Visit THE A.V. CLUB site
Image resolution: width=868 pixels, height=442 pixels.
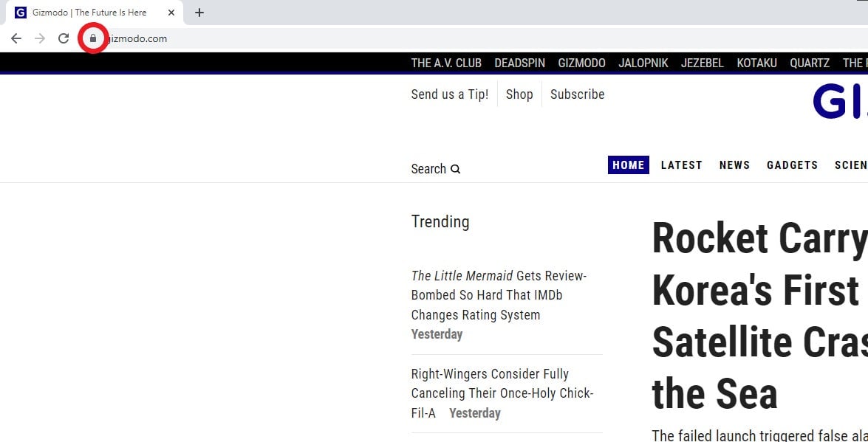[x=446, y=63]
